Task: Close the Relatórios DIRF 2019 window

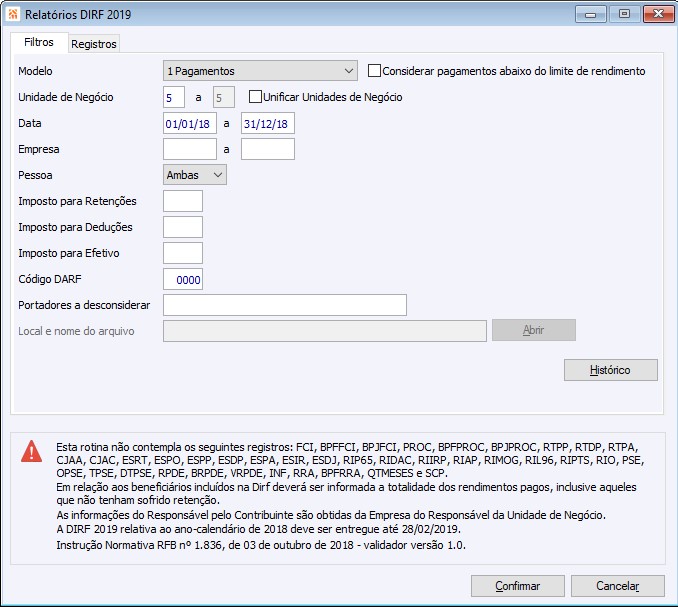Action: tap(658, 14)
